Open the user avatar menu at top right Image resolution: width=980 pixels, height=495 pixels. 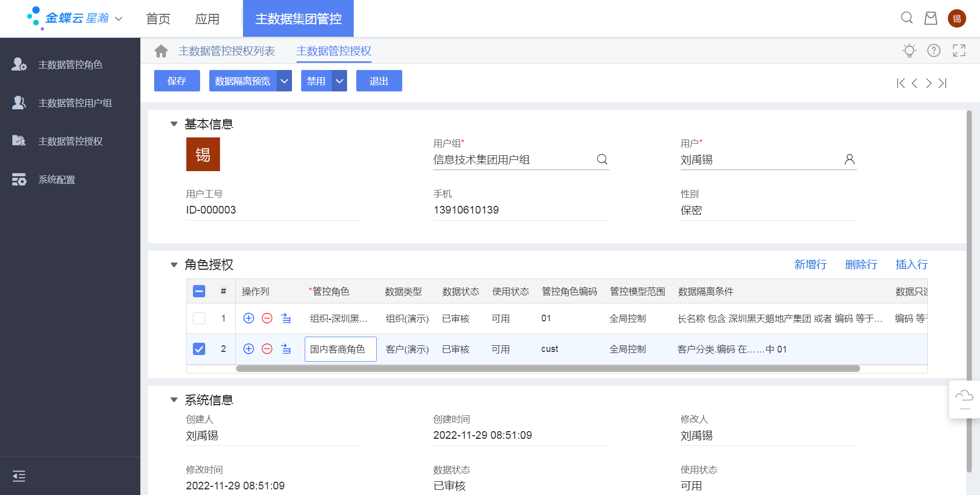957,18
